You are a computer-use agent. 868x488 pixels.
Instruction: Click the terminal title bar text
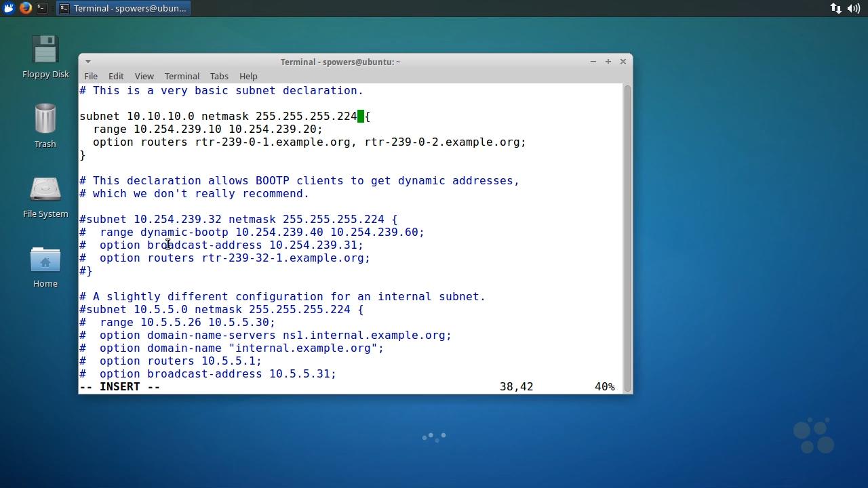pyautogui.click(x=340, y=62)
